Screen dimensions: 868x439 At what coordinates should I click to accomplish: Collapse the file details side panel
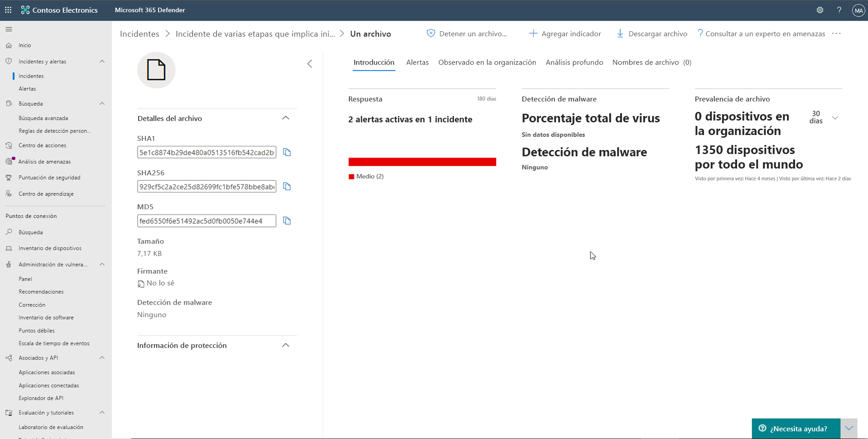coord(310,64)
